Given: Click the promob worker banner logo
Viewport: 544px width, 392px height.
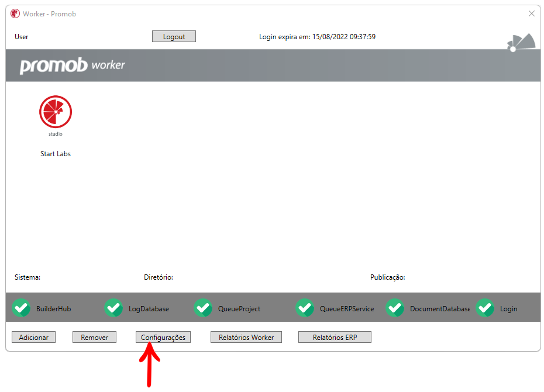Looking at the screenshot, I should click(72, 66).
